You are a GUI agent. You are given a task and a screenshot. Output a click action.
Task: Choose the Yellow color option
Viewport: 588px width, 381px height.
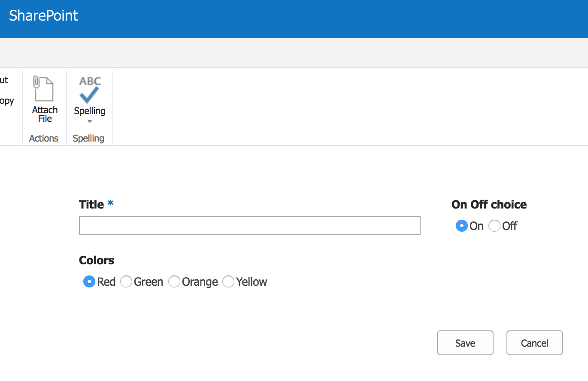228,281
